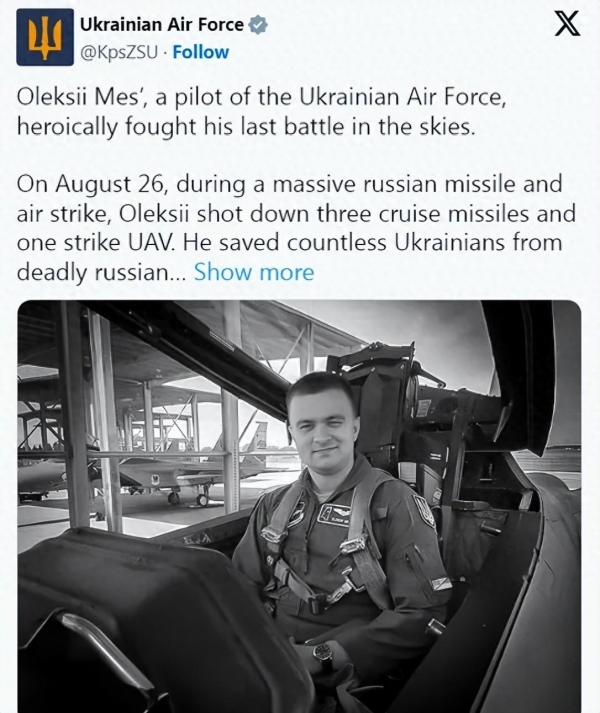Viewport: 600px width, 713px height.
Task: Click the name tag patch on flight suit
Action: pos(332,515)
